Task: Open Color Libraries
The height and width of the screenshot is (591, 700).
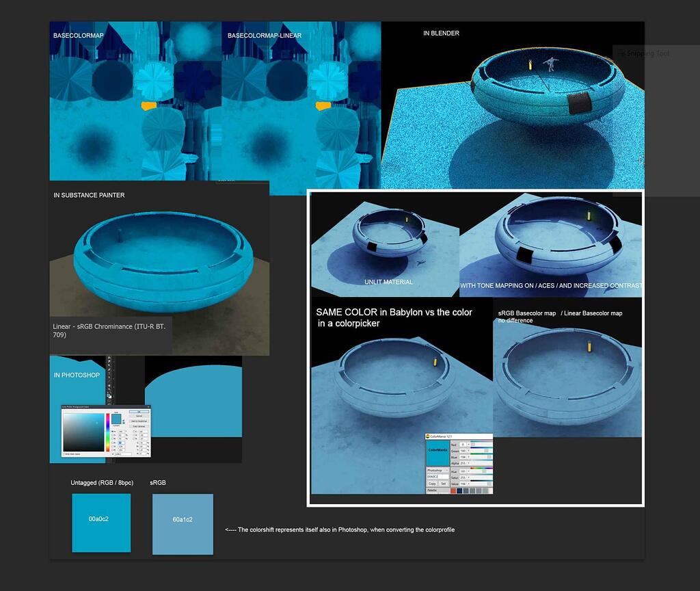Action: tap(137, 426)
